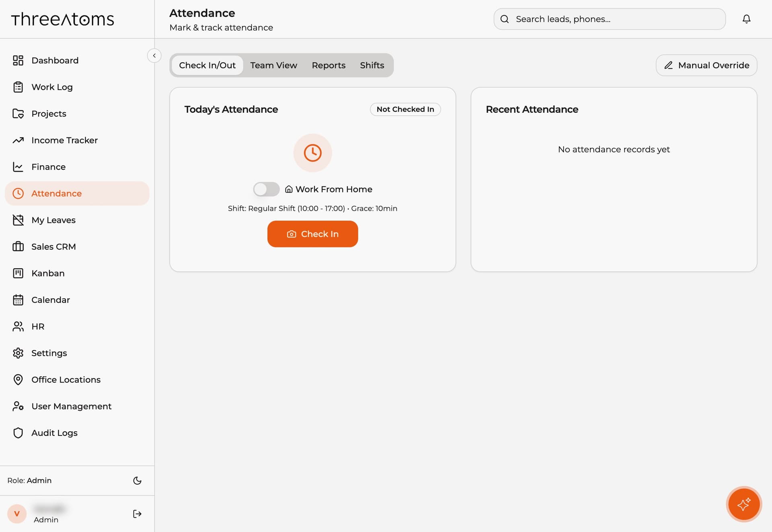Click the 'Today's Attendance' heading
Viewport: 772px width, 532px height.
[x=231, y=109]
